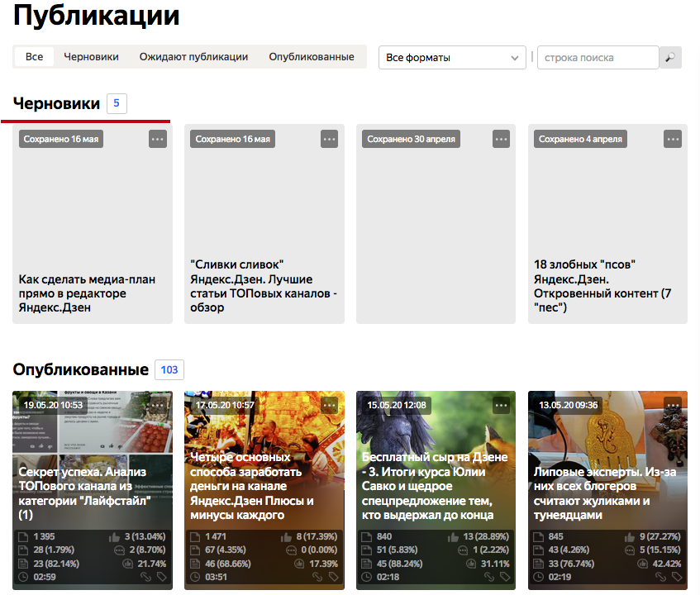The height and width of the screenshot is (595, 700).
Task: Open options menu of "Сливки сливок" draft
Action: coord(329,139)
